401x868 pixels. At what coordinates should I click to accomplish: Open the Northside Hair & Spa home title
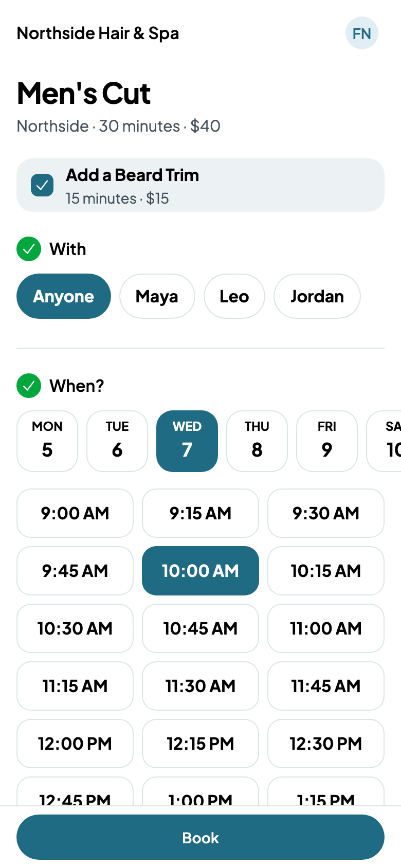pos(98,33)
